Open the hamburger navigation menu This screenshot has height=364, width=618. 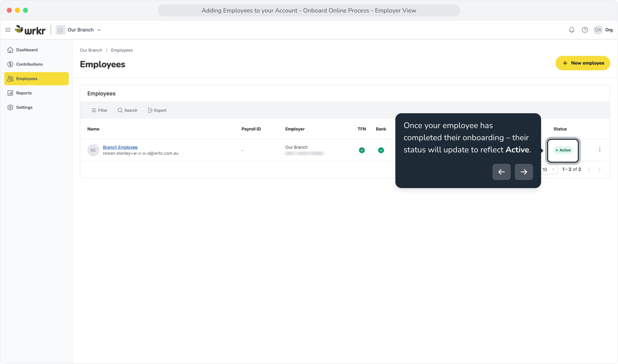coord(8,30)
